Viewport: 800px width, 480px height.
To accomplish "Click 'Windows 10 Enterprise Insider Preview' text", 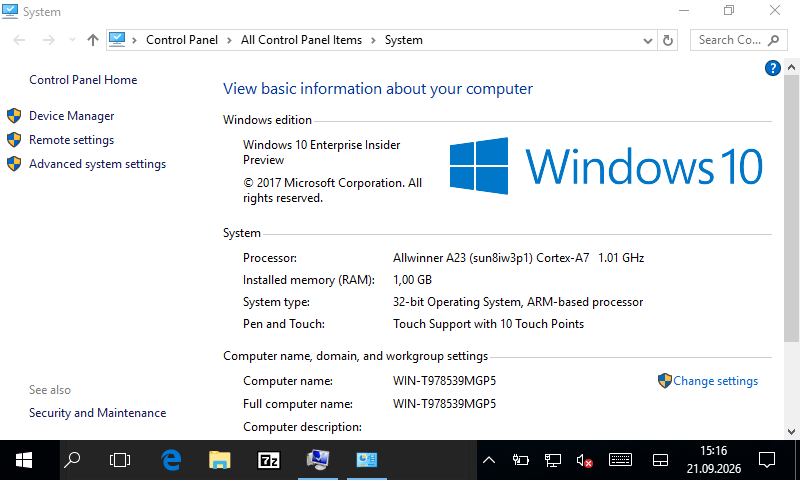I will coord(321,153).
